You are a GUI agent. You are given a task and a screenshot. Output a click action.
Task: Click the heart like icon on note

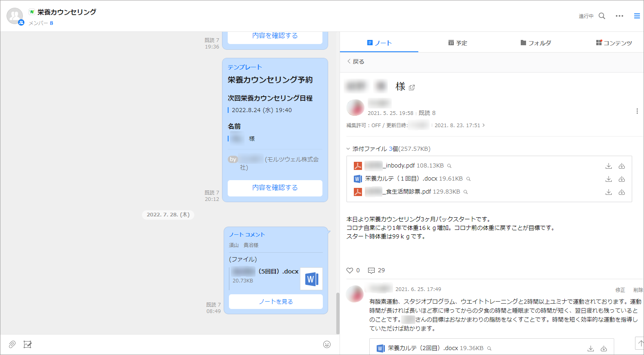click(x=350, y=270)
